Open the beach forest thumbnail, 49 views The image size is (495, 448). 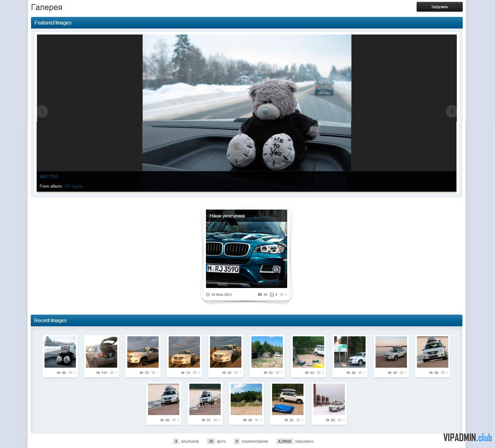(246, 399)
